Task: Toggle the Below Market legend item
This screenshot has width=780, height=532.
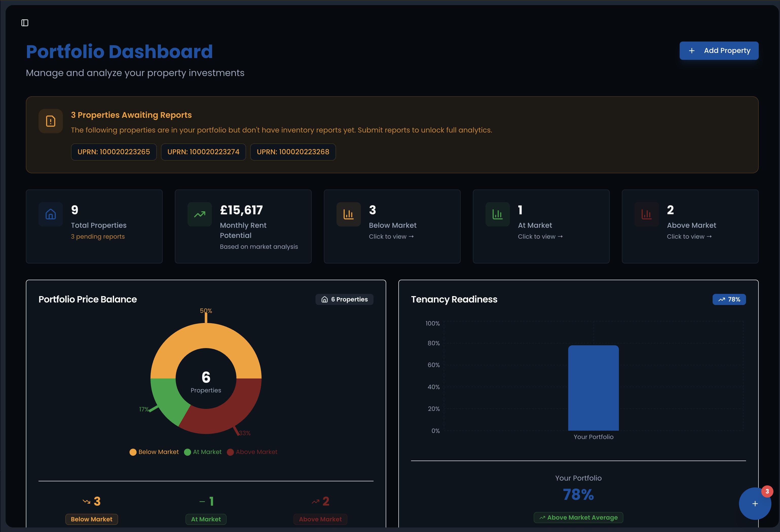Action: point(154,452)
